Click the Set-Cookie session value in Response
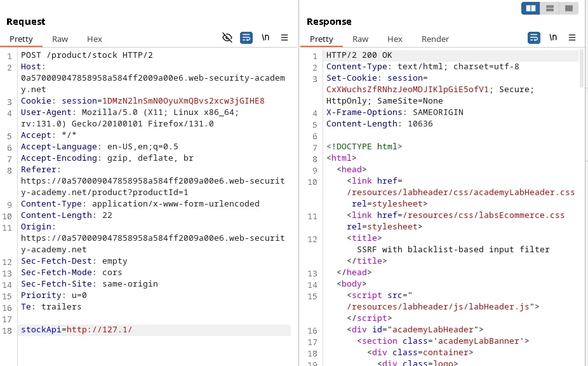 coord(407,90)
